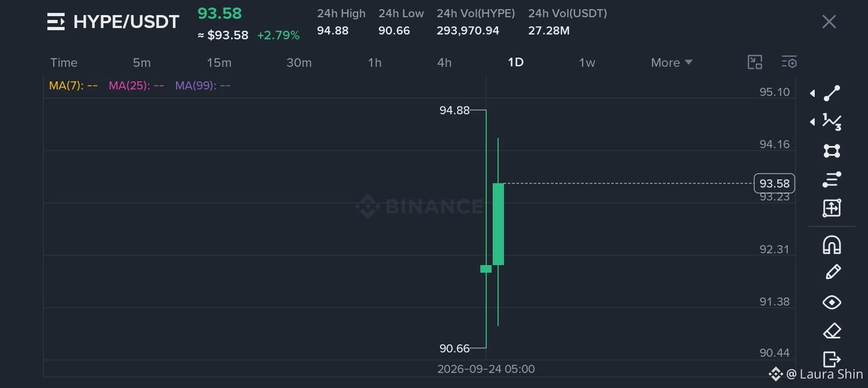Image resolution: width=868 pixels, height=388 pixels.
Task: Pick the pencil freehand drawing tool
Action: coord(832,272)
